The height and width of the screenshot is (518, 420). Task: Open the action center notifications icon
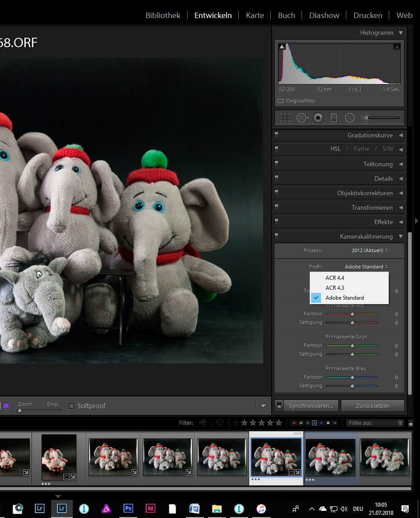pos(405,509)
